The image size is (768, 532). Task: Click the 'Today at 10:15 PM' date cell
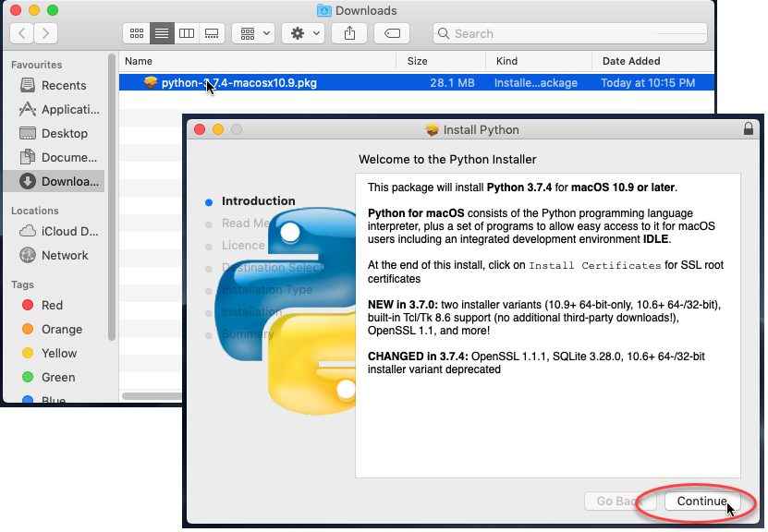(648, 83)
